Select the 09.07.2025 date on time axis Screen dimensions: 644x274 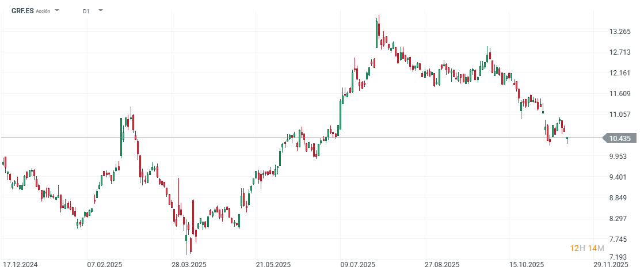[x=357, y=265]
